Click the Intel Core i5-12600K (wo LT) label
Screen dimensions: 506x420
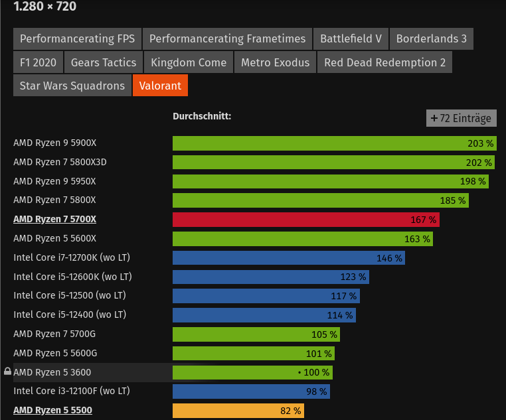[x=72, y=277]
